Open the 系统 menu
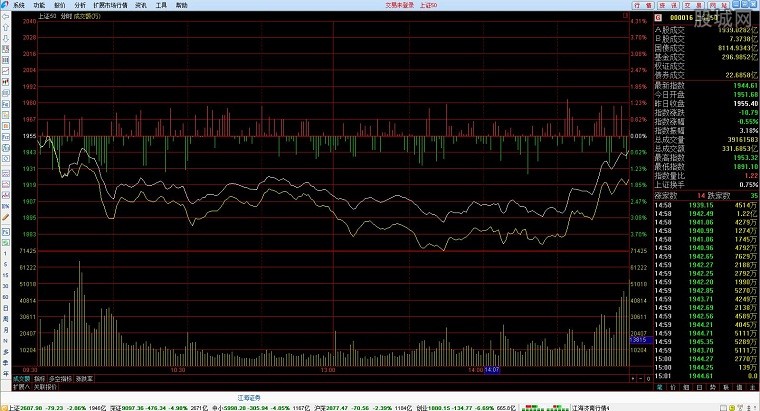Screen dimensions: 760x411 click(x=18, y=5)
